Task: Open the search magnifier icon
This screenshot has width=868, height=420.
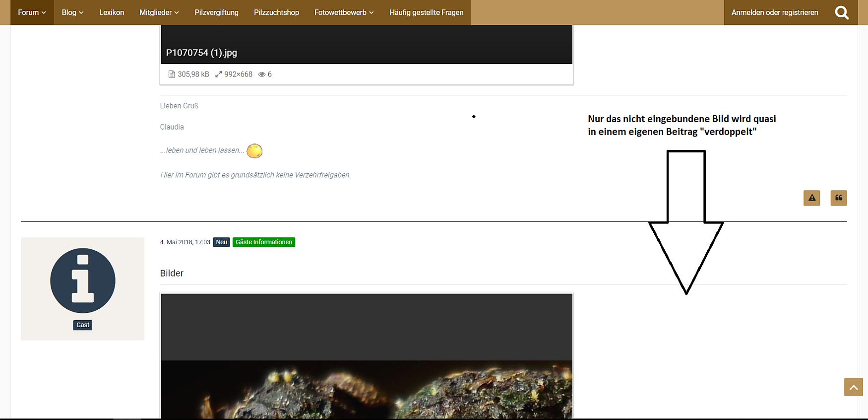Action: [x=842, y=12]
